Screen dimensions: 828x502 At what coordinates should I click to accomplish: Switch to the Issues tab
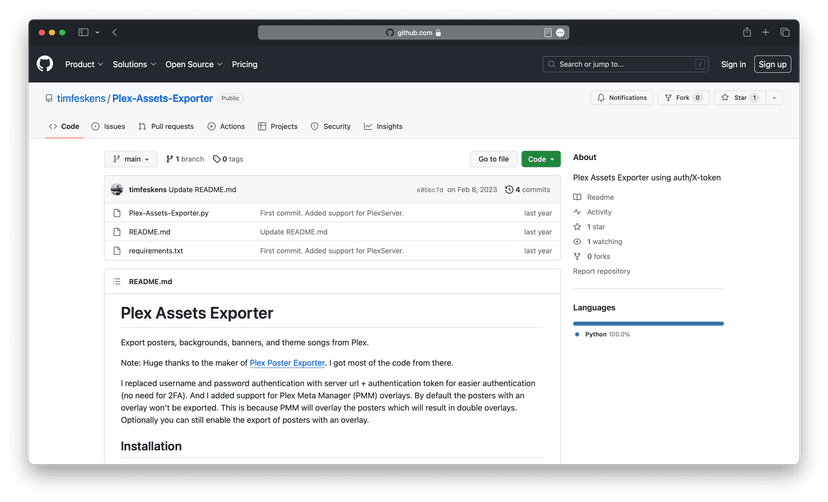(x=108, y=126)
